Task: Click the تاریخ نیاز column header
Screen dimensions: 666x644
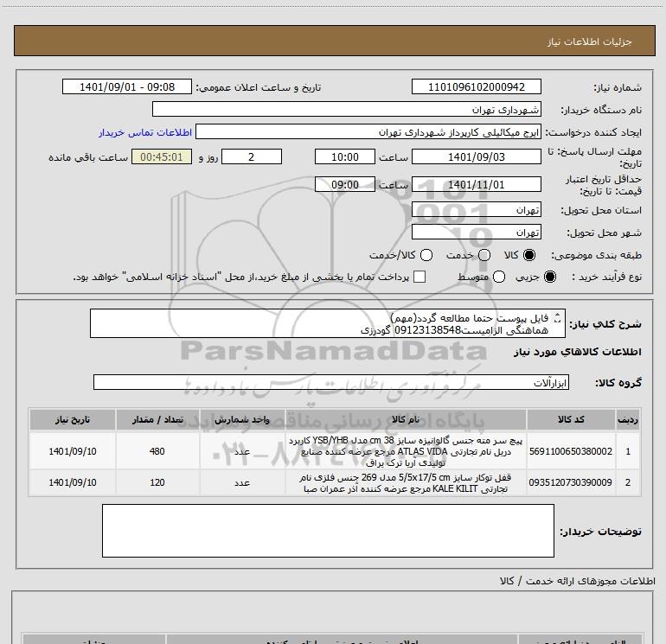Action: (x=72, y=419)
